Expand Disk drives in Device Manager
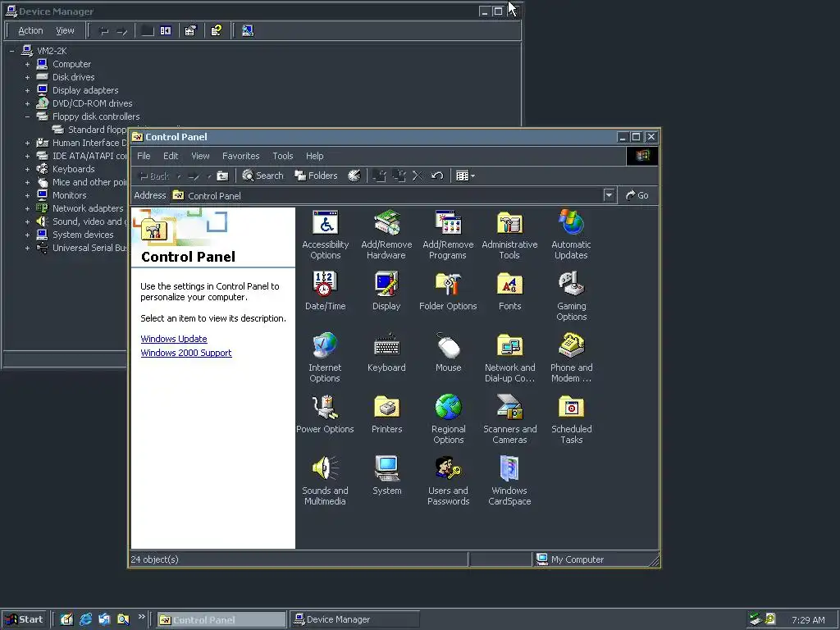The width and height of the screenshot is (840, 630). (27, 77)
